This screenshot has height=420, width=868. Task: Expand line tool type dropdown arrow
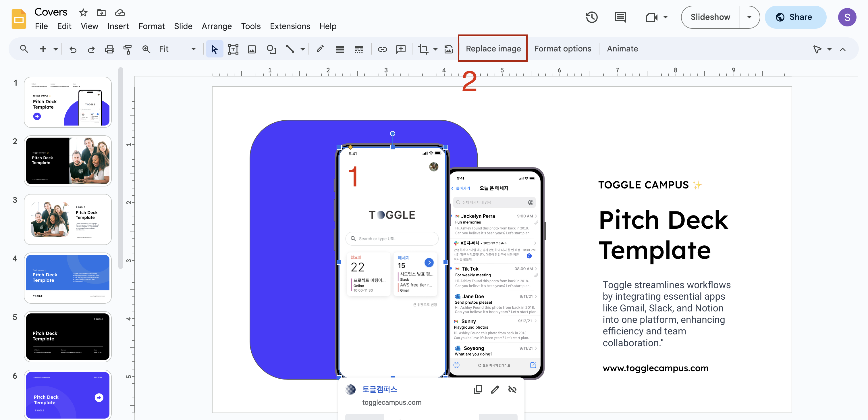click(302, 49)
